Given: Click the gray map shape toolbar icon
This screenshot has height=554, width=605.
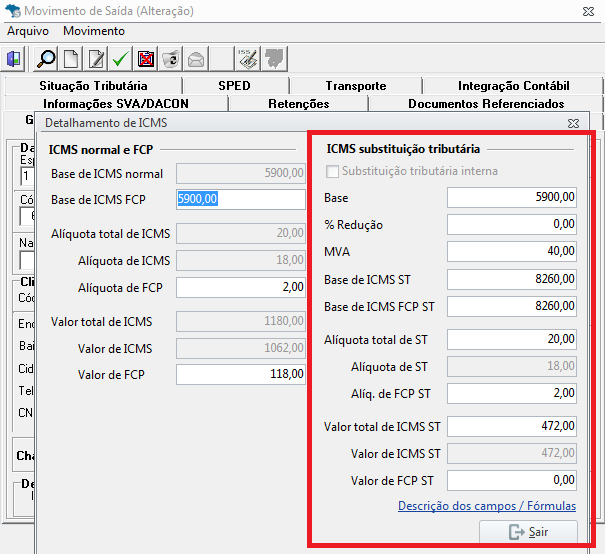Looking at the screenshot, I should 274,59.
